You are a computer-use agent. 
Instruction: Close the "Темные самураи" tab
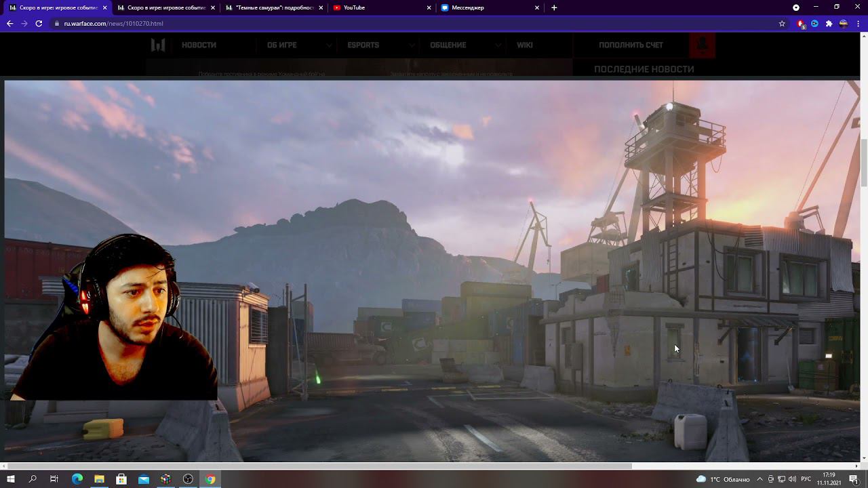(320, 7)
